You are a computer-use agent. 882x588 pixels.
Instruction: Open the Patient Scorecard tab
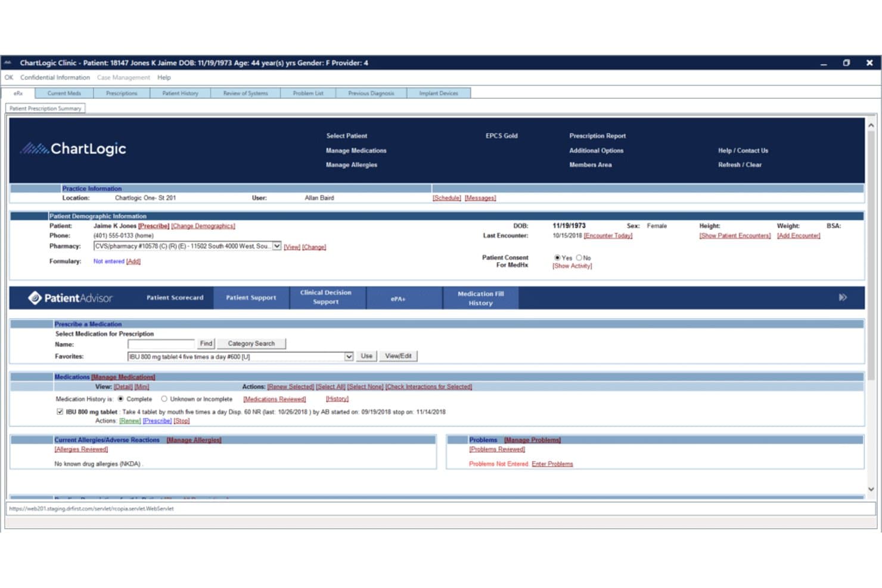pos(175,298)
